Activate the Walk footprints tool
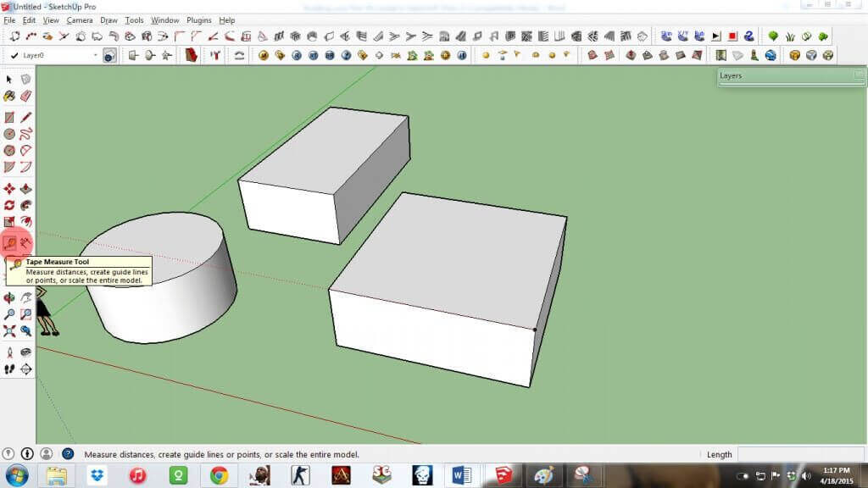 (9, 369)
